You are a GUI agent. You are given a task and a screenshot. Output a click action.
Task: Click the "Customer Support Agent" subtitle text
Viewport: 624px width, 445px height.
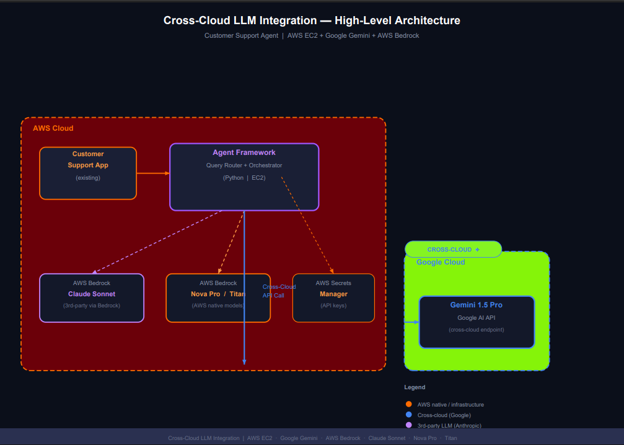241,35
